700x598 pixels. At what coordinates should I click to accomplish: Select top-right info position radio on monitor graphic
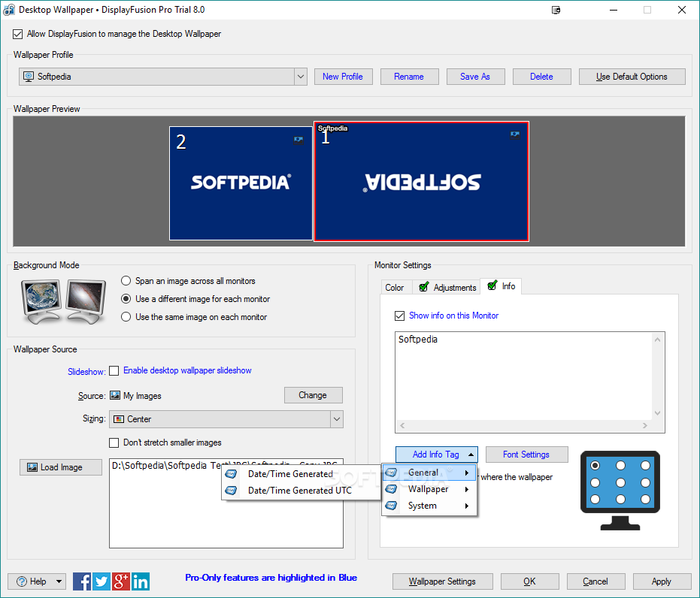(x=646, y=466)
